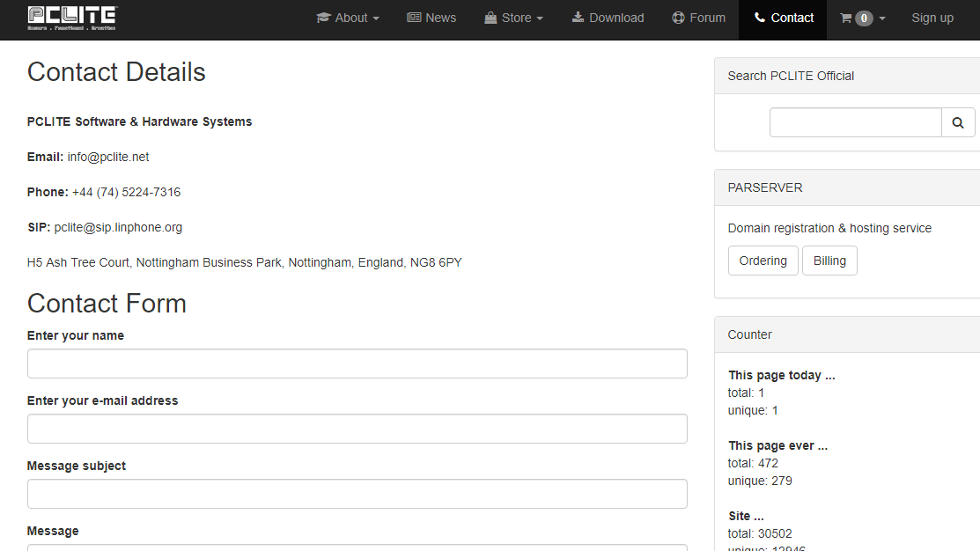Click the shopping cart icon
Screen dimensions: 980x551
click(846, 18)
